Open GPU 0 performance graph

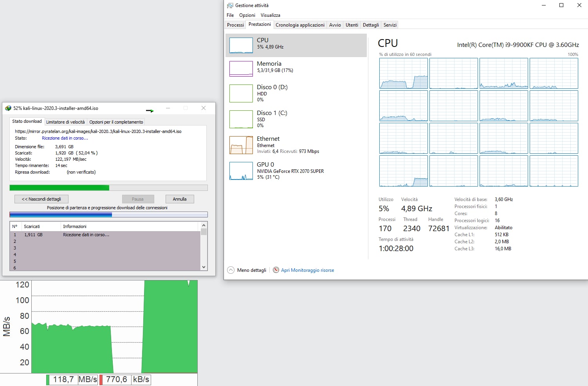point(241,171)
